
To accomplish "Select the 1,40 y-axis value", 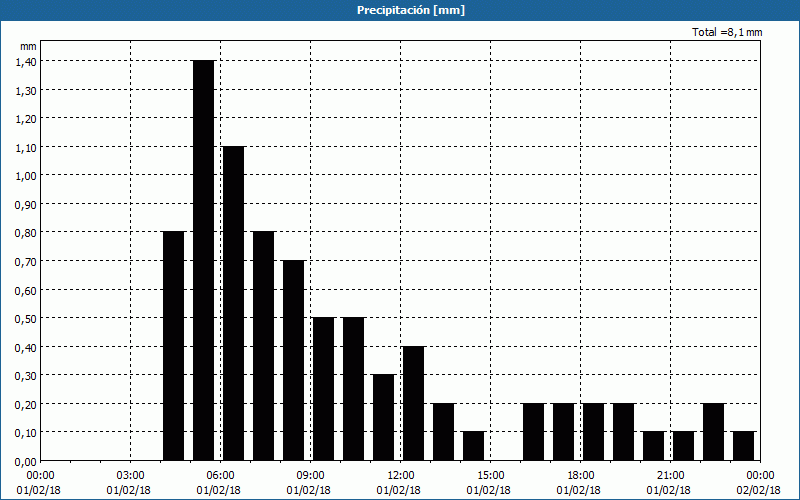I will pyautogui.click(x=26, y=61).
